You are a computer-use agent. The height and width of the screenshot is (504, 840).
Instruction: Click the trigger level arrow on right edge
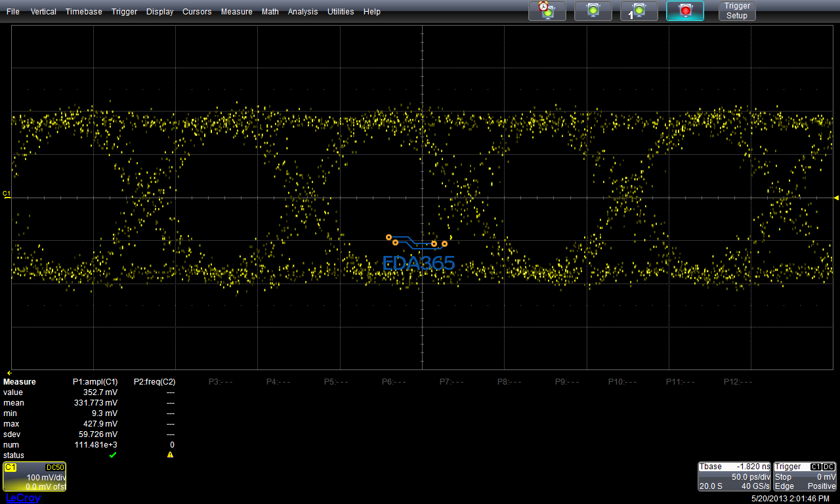click(x=836, y=198)
